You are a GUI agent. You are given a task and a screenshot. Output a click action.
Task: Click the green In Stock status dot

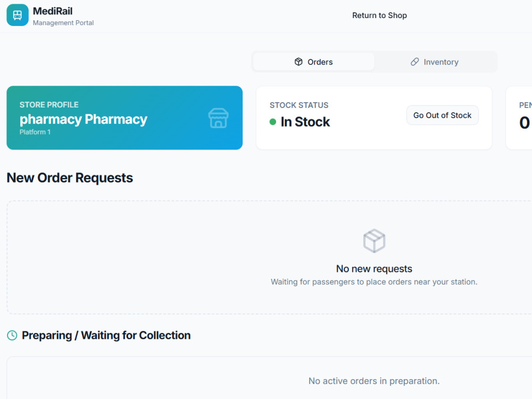(273, 122)
